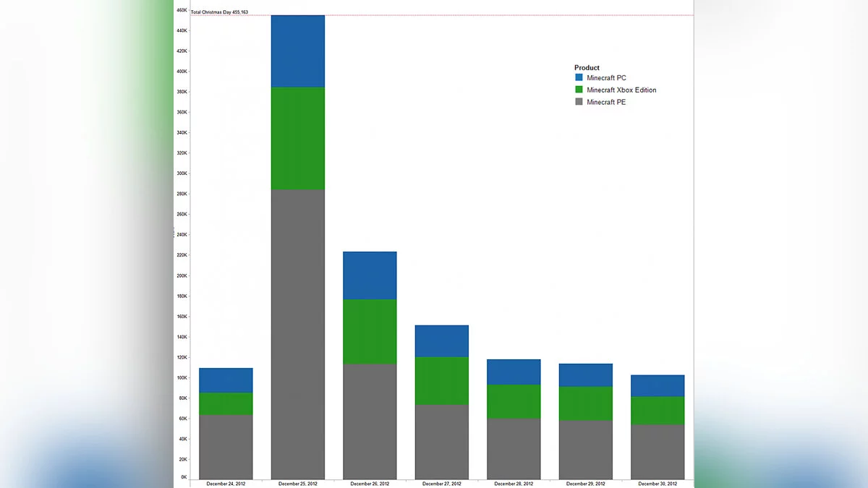Image resolution: width=868 pixels, height=488 pixels.
Task: Click the Total Christmas Day 455,163 reference label
Action: coord(219,12)
